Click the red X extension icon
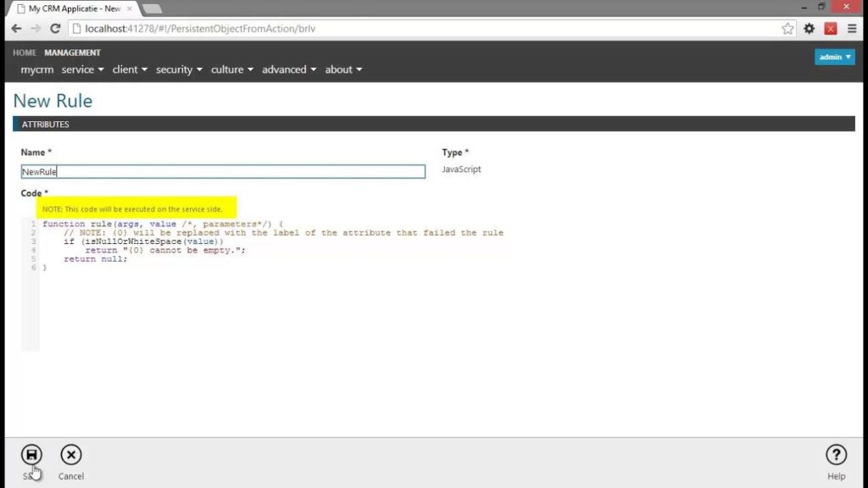Screen dimensions: 868x488 coord(831,29)
